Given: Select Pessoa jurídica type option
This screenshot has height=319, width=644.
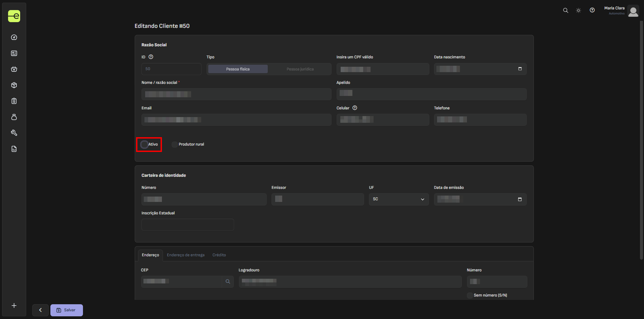Looking at the screenshot, I should click(300, 69).
